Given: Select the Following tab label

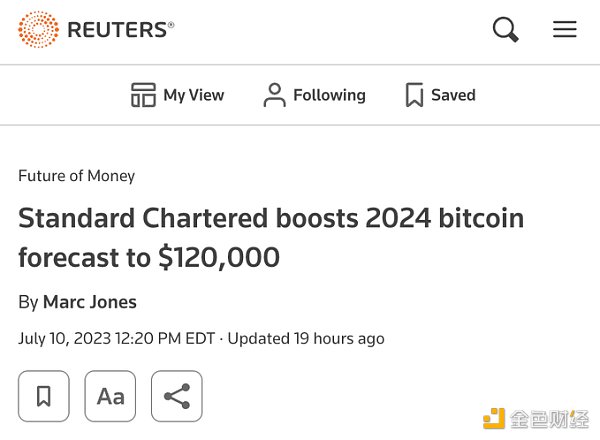Looking at the screenshot, I should 329,95.
